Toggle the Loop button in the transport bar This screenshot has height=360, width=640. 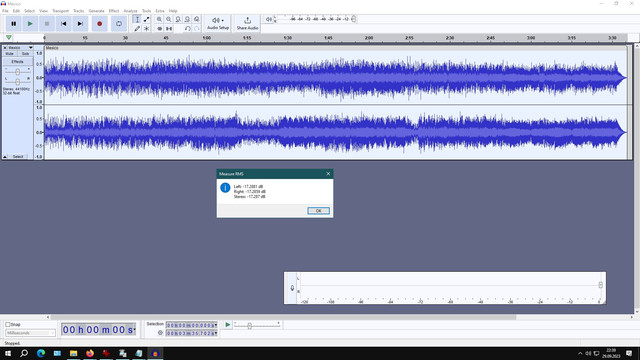click(x=119, y=24)
